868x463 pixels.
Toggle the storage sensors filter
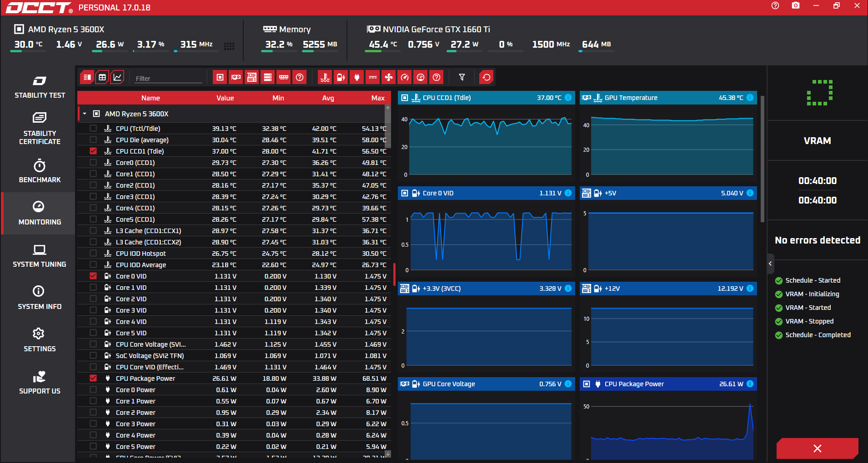(x=268, y=77)
